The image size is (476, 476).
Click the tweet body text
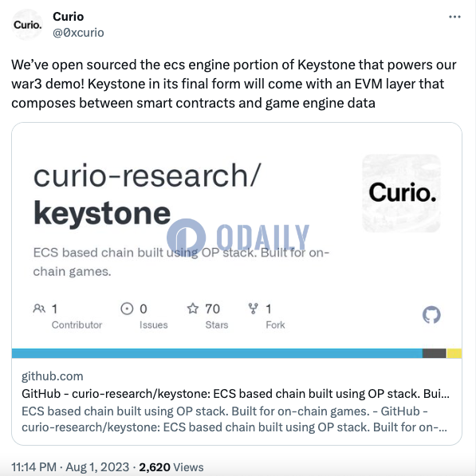point(234,84)
